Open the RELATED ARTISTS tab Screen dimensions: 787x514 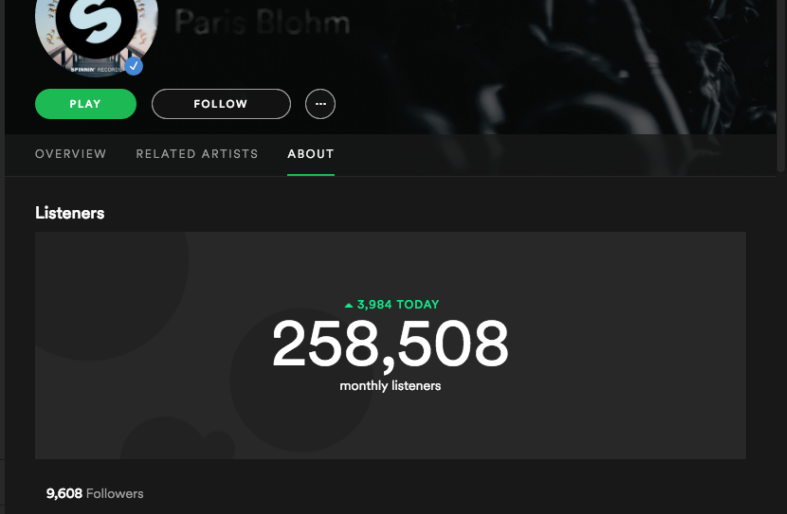pyautogui.click(x=197, y=154)
